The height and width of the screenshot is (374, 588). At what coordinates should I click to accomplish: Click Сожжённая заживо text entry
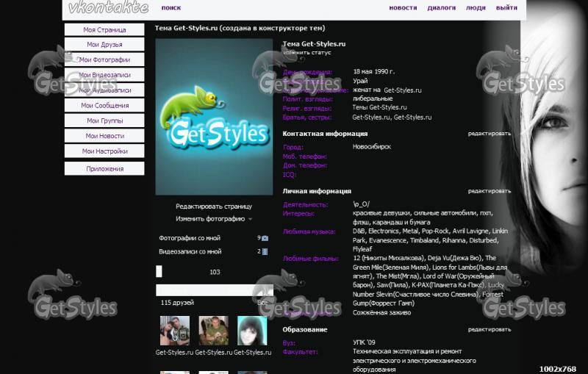[381, 312]
